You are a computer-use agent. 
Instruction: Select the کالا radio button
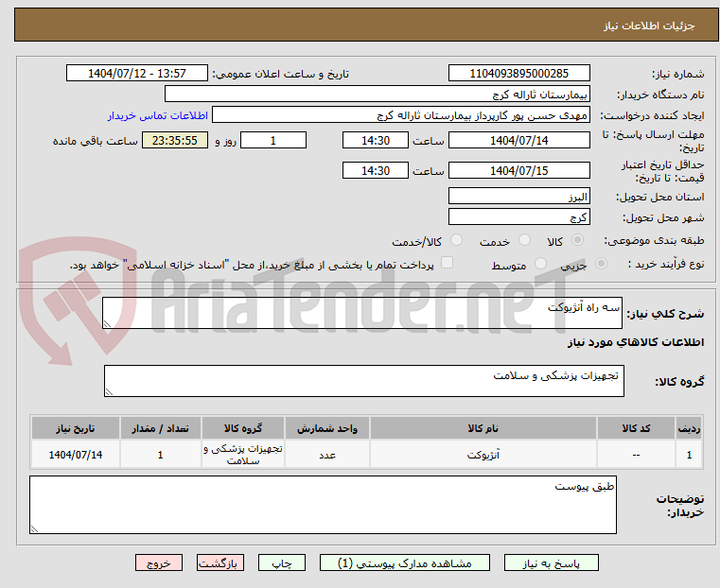[578, 240]
